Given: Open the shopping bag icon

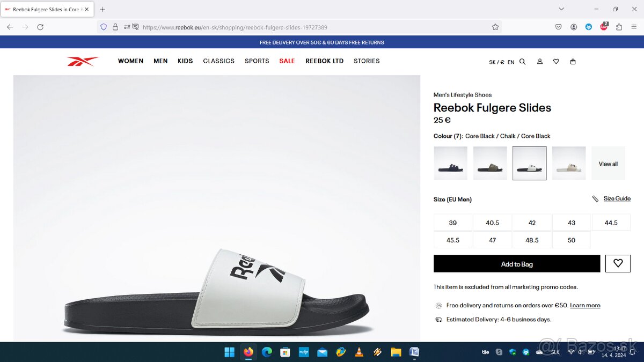Looking at the screenshot, I should pos(573,61).
